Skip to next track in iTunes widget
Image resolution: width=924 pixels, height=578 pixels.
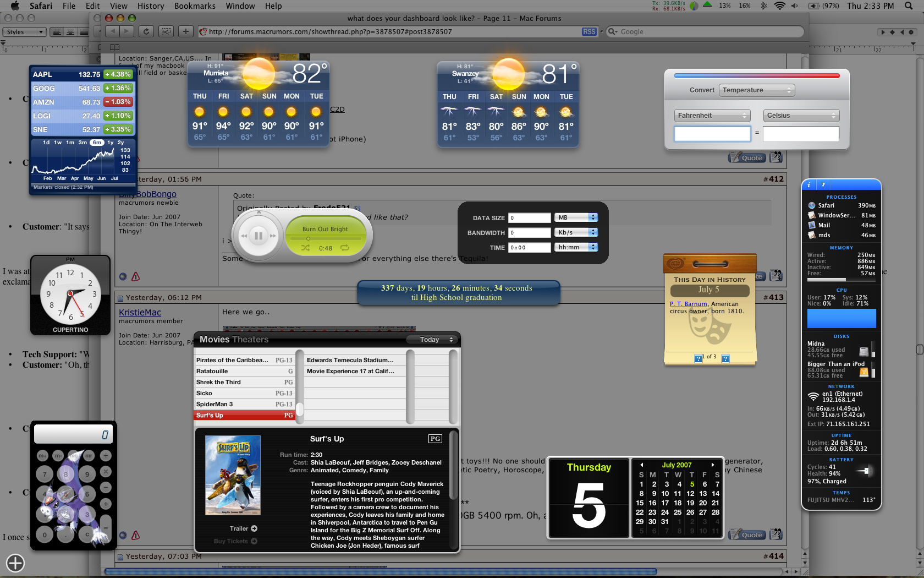(273, 236)
